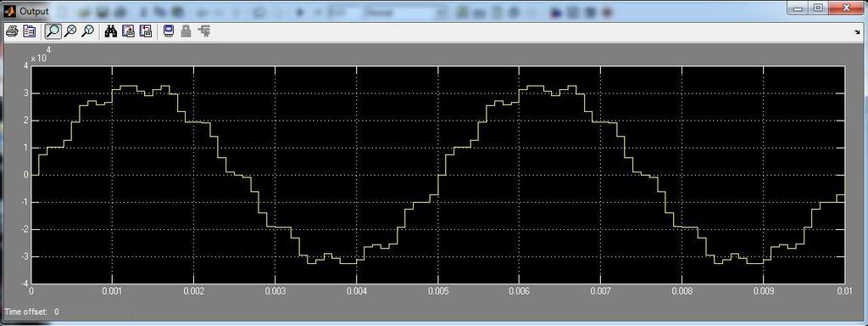Minimize the Output scope window

point(798,8)
